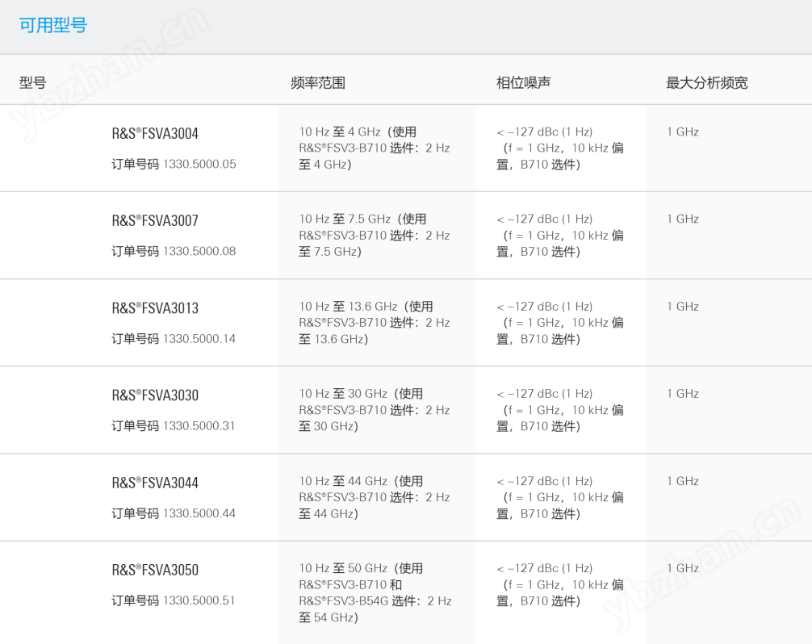Viewport: 812px width, 644px height.
Task: Choose the R&S FSVA3013 model name
Action: [155, 308]
